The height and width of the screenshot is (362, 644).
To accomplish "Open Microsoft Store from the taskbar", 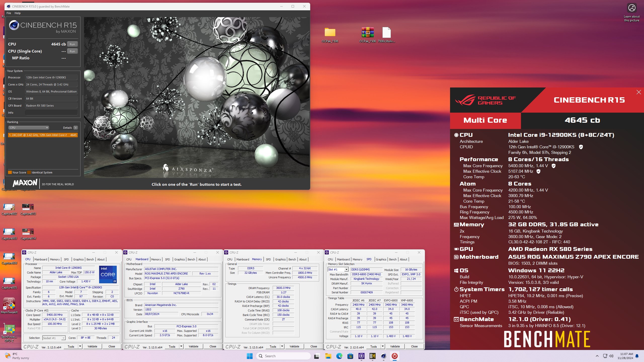I will pos(350,356).
